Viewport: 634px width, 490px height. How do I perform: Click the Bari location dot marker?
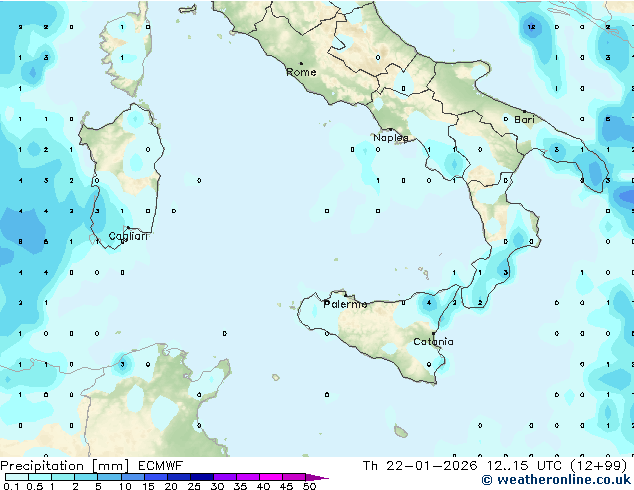pyautogui.click(x=524, y=111)
